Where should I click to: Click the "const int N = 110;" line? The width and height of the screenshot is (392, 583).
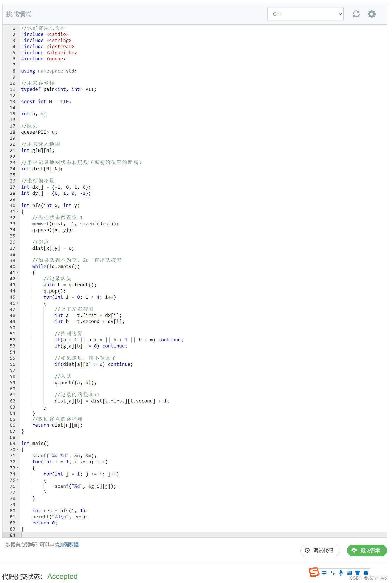(46, 102)
